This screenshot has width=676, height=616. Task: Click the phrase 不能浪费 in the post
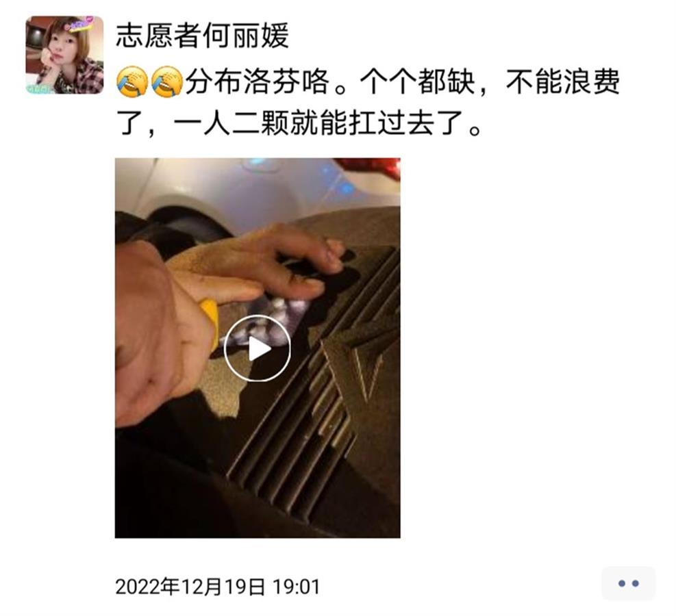click(563, 81)
